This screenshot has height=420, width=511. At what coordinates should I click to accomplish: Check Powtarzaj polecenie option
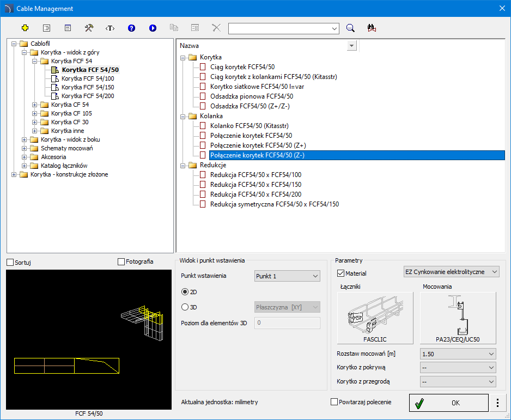pos(334,402)
